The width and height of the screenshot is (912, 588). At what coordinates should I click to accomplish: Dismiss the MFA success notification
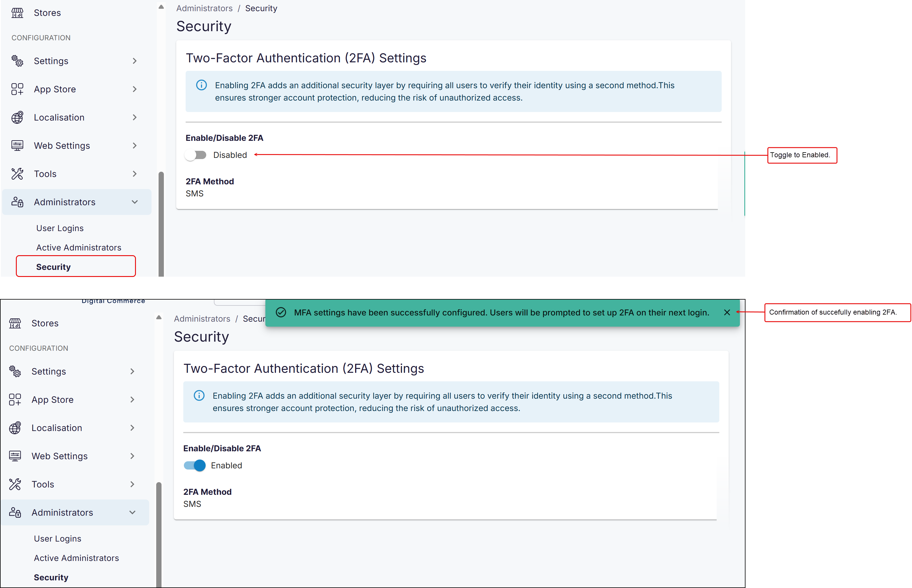727,312
